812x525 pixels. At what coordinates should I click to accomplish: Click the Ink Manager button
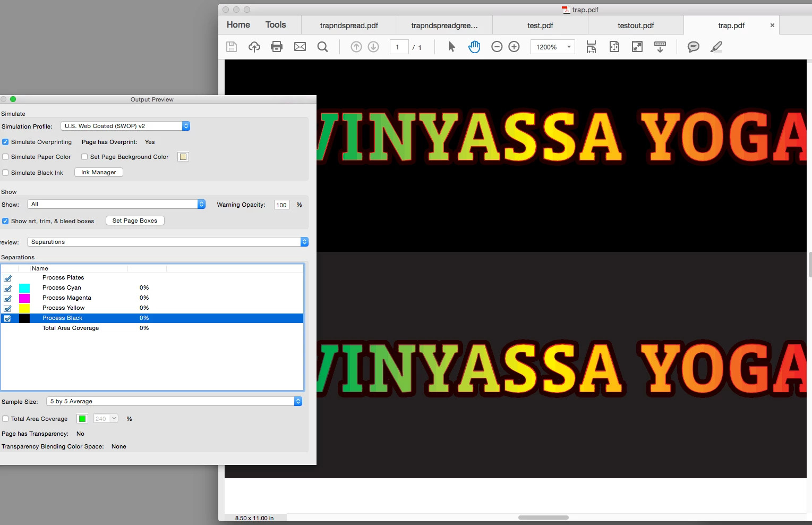(x=99, y=172)
